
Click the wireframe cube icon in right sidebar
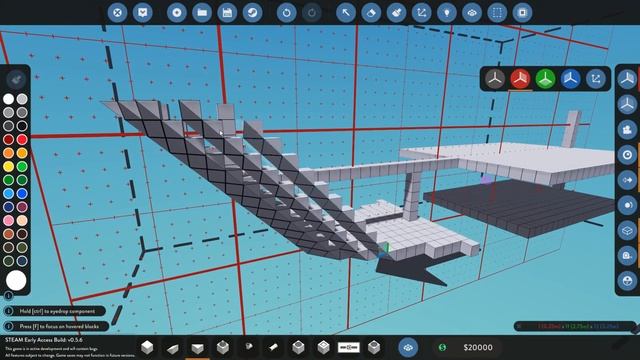(x=627, y=231)
